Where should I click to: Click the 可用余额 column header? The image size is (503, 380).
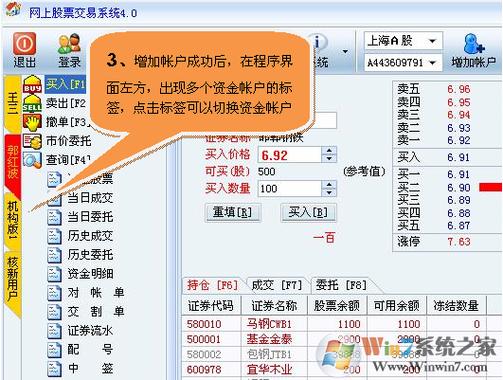(x=396, y=306)
